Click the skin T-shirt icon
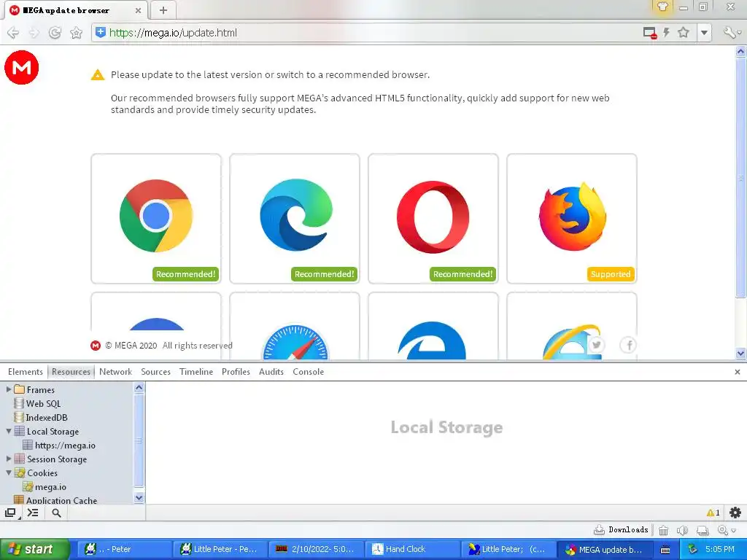This screenshot has width=747, height=560. 662,6
